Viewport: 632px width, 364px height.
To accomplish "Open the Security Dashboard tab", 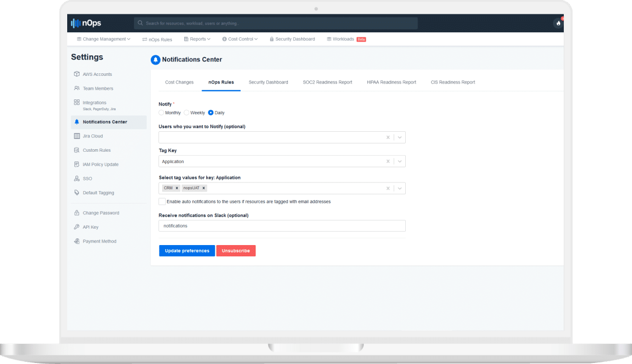I will (x=268, y=82).
